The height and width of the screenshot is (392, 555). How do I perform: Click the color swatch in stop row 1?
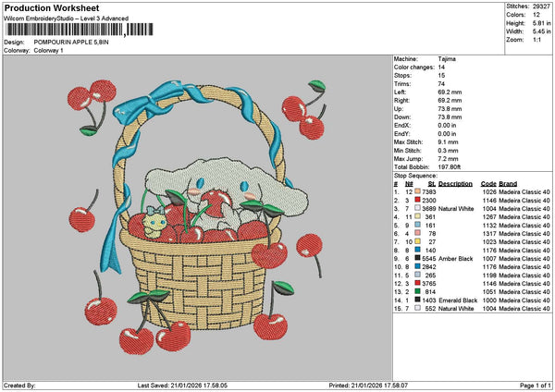418,191
